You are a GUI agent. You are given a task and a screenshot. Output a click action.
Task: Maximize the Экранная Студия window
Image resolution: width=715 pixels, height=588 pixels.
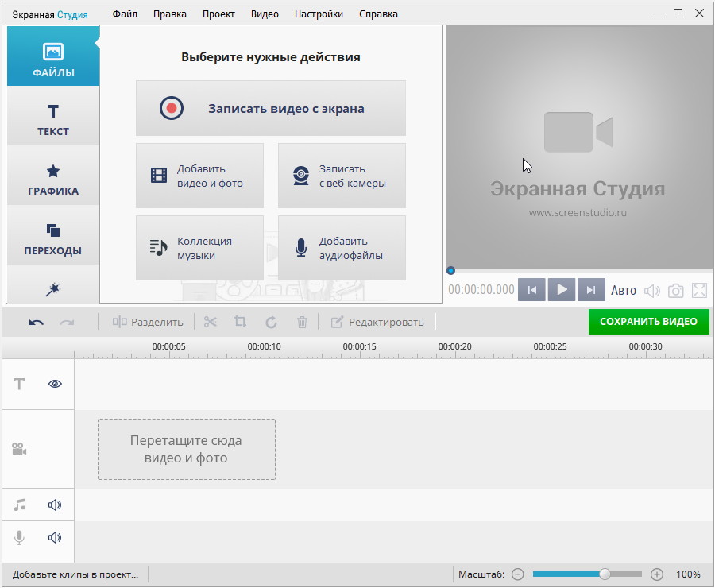tap(678, 14)
